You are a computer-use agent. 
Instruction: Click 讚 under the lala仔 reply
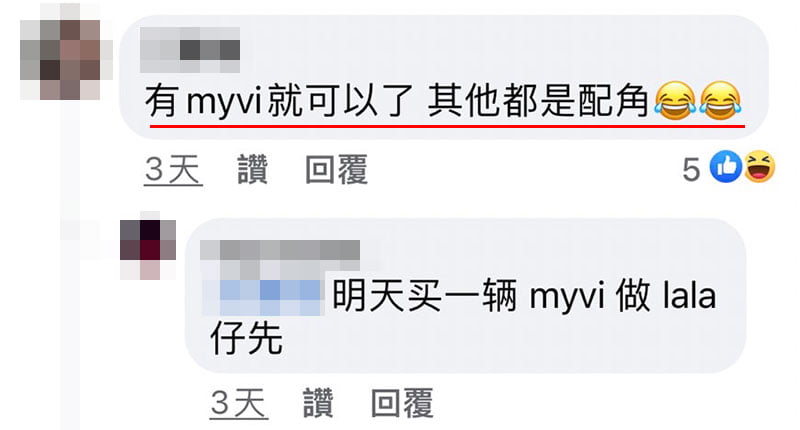pyautogui.click(x=318, y=403)
